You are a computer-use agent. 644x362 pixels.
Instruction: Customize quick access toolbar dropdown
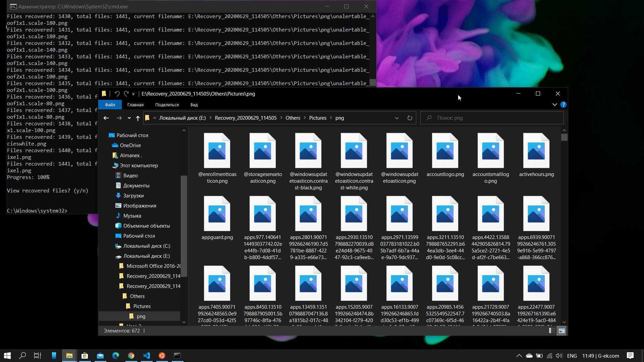click(x=133, y=94)
